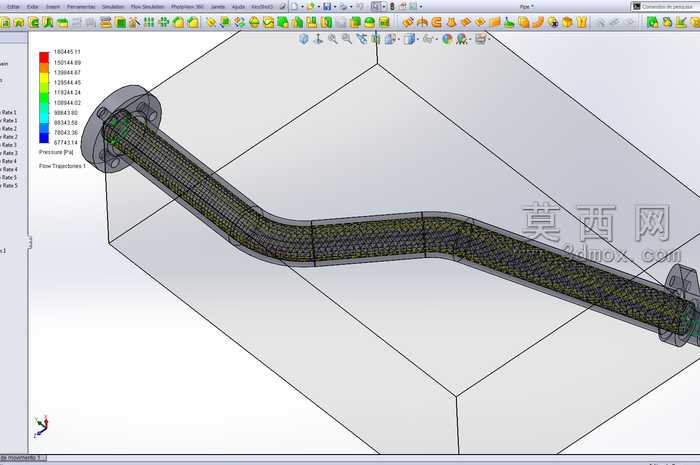
Task: Click the Open document folder icon
Action: (311, 7)
